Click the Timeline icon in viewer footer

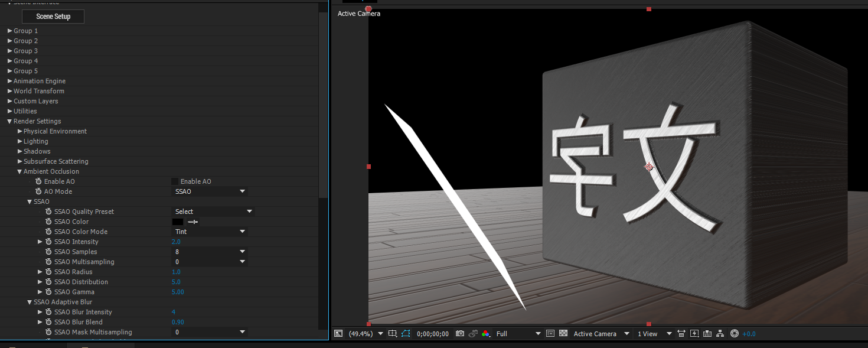click(707, 334)
